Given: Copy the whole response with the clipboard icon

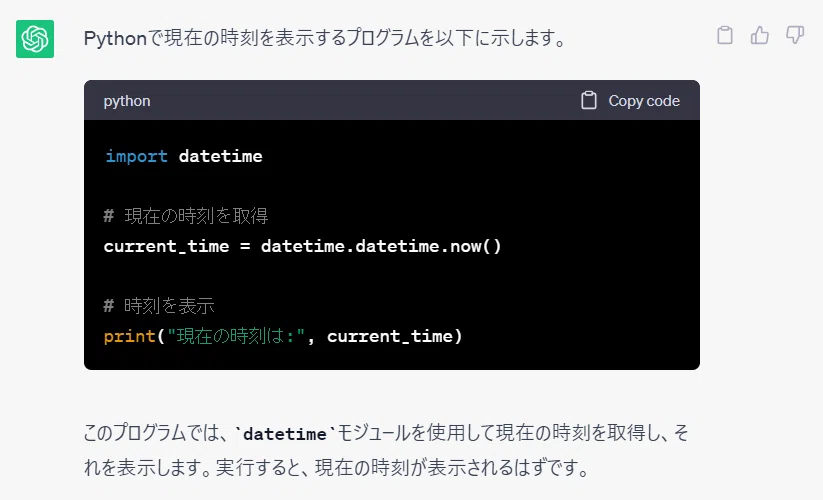Looking at the screenshot, I should pos(725,35).
